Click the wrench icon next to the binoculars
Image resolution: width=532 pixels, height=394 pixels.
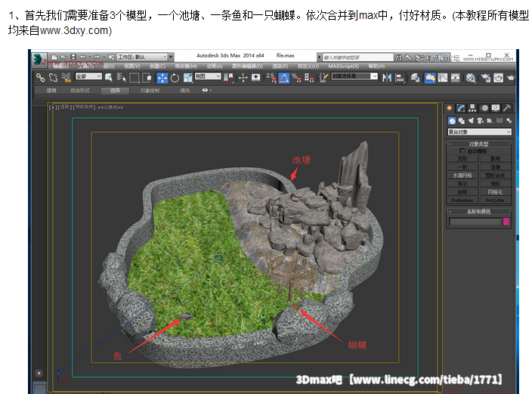point(408,57)
